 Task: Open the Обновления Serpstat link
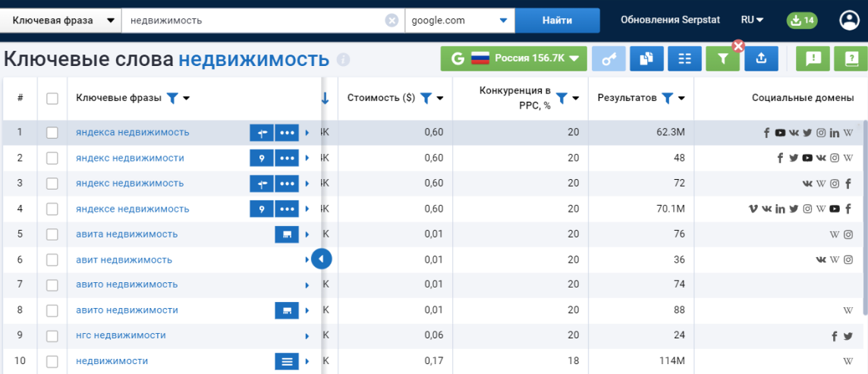click(671, 20)
